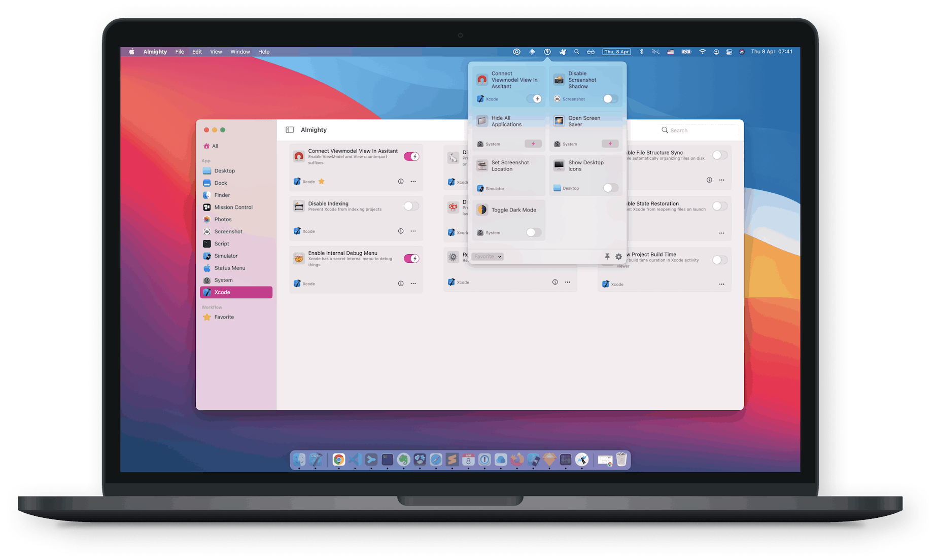This screenshot has height=560, width=937.
Task: Click the pin icon in the popup
Action: [607, 257]
